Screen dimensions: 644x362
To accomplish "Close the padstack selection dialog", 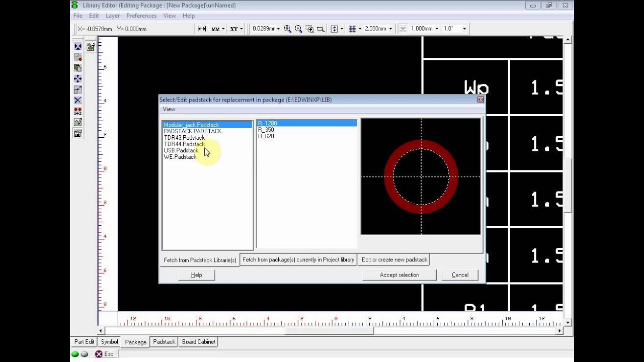I will click(x=480, y=100).
